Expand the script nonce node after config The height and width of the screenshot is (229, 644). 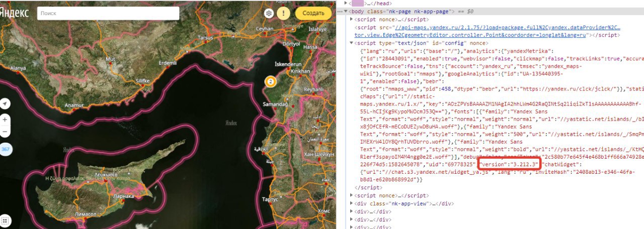point(352,195)
